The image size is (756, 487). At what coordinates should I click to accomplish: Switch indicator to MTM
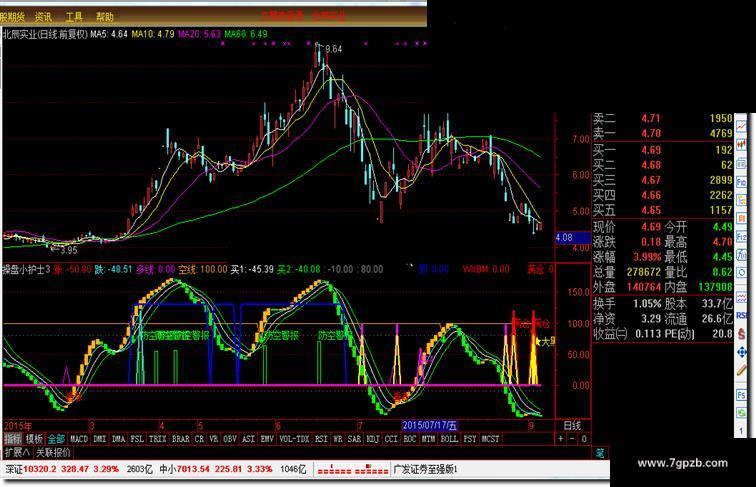click(428, 439)
